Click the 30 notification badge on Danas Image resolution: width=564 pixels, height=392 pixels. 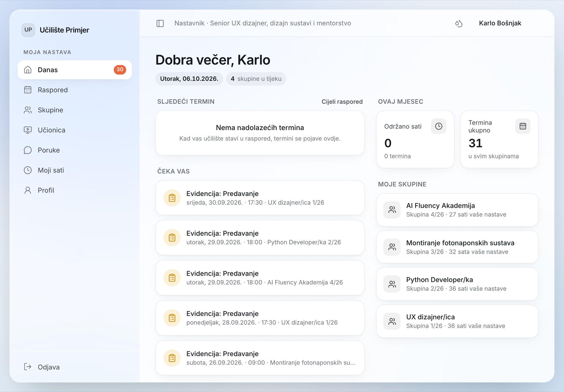tap(120, 70)
